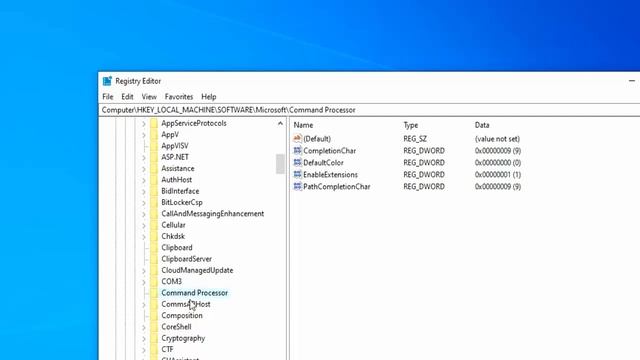Click REG_SZ type of (Default) row
The image size is (640, 360).
pyautogui.click(x=415, y=139)
